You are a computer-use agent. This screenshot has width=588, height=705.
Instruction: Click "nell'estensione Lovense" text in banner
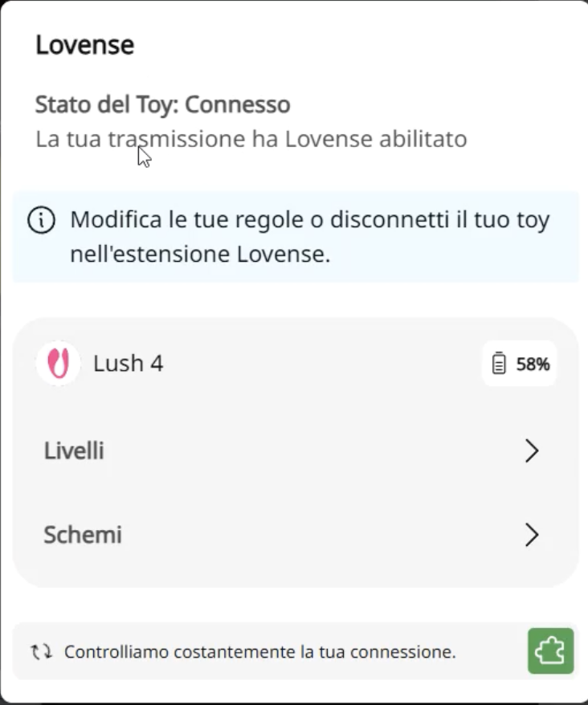coord(200,255)
